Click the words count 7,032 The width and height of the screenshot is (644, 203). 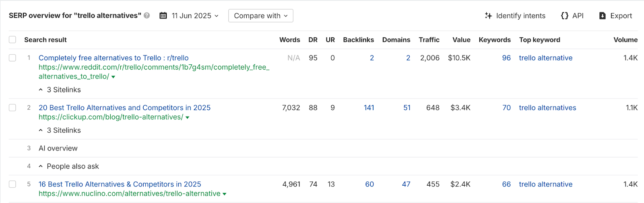[291, 108]
